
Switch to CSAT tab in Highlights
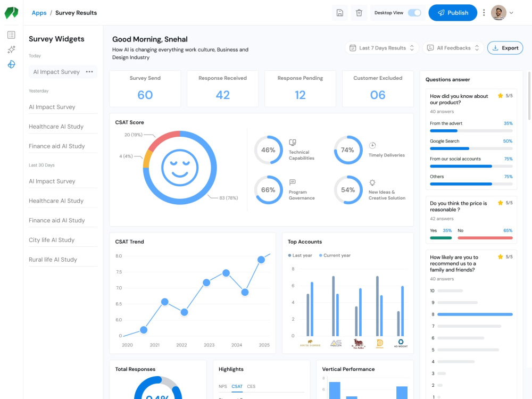point(237,386)
